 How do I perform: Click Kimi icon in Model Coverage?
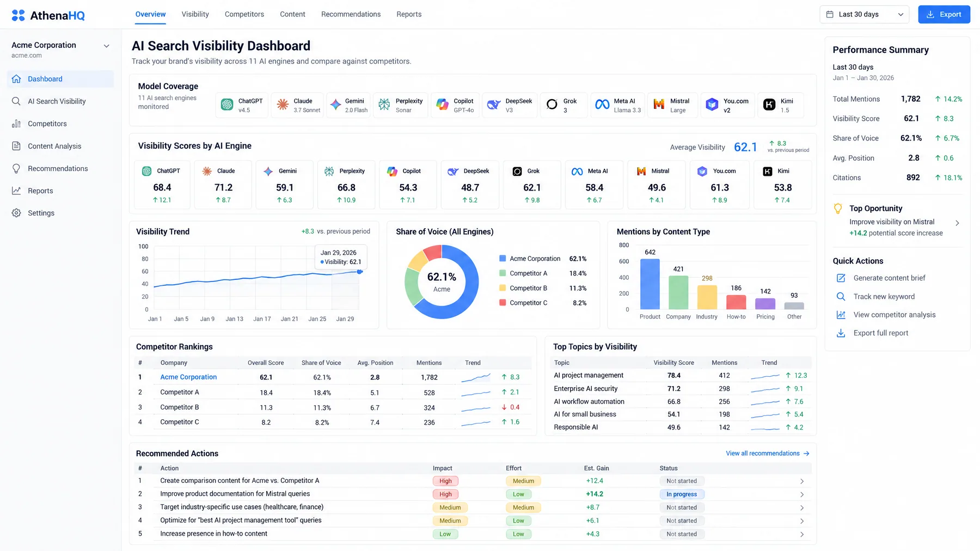click(x=769, y=105)
